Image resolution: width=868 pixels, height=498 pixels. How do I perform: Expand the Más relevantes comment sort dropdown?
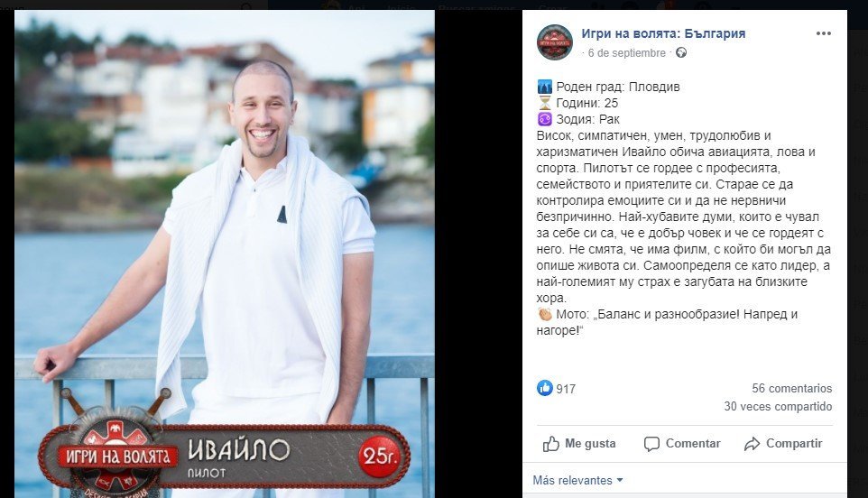(578, 480)
